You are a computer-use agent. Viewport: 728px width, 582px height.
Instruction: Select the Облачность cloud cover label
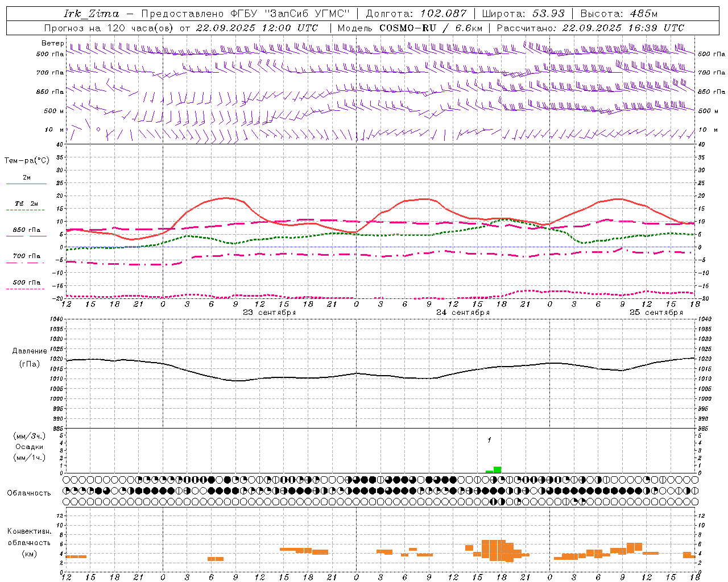coord(29,493)
